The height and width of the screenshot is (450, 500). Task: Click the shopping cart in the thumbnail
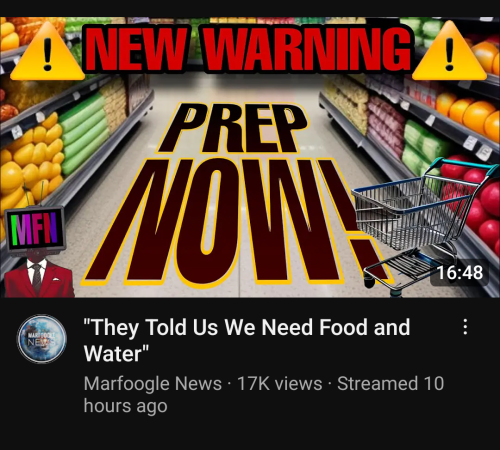[421, 223]
